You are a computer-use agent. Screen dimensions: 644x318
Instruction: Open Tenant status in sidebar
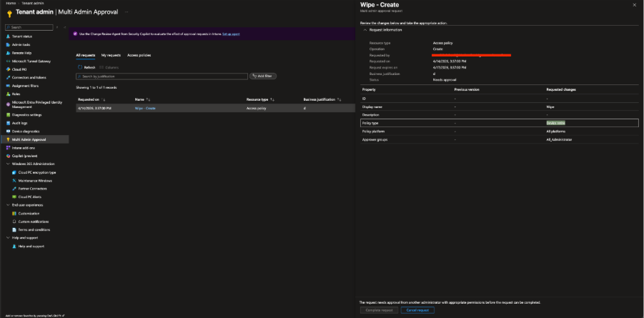point(21,36)
